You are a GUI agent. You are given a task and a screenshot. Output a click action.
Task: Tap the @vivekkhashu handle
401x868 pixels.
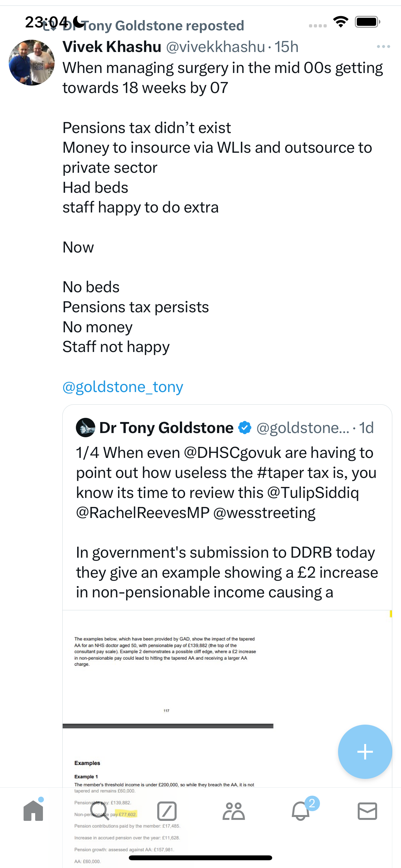(x=216, y=46)
